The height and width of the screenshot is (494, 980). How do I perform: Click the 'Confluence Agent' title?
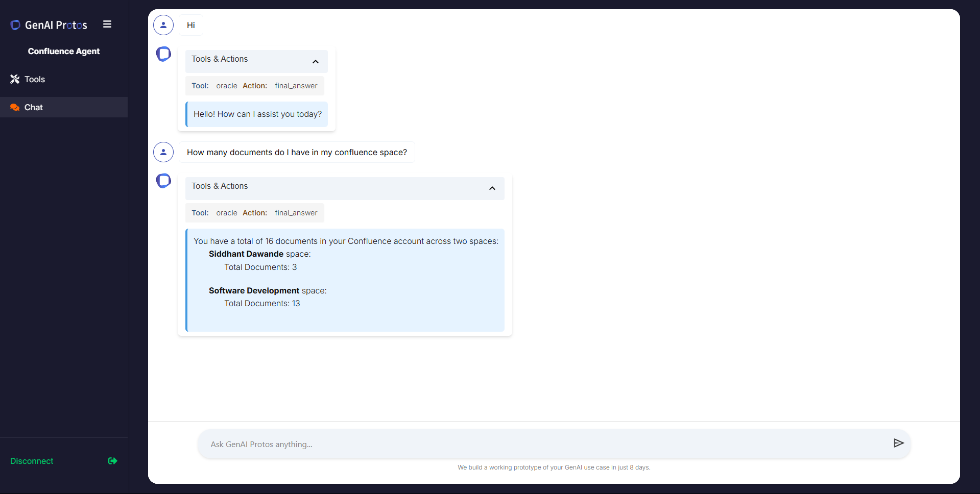coord(64,51)
